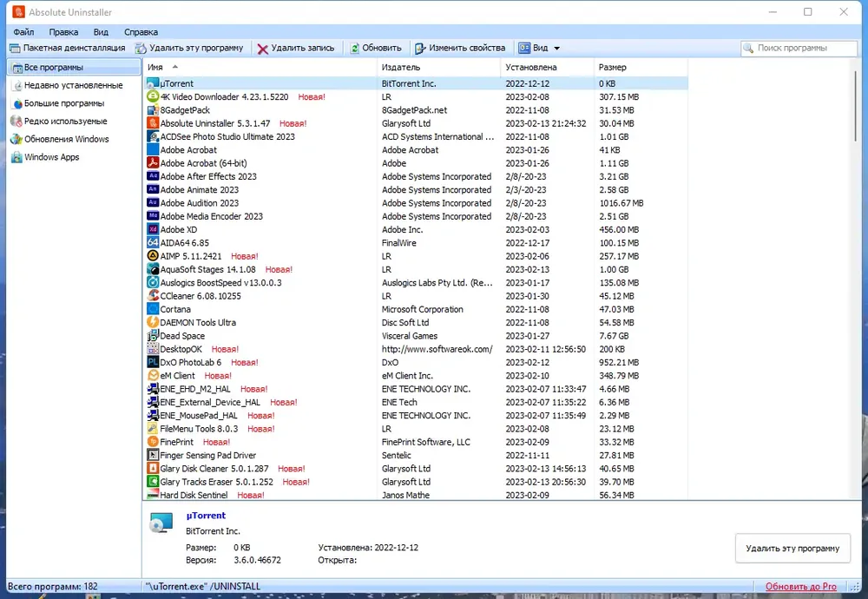Click the trash icon for Удалить эту программу
Image resolution: width=868 pixels, height=599 pixels.
tap(141, 48)
